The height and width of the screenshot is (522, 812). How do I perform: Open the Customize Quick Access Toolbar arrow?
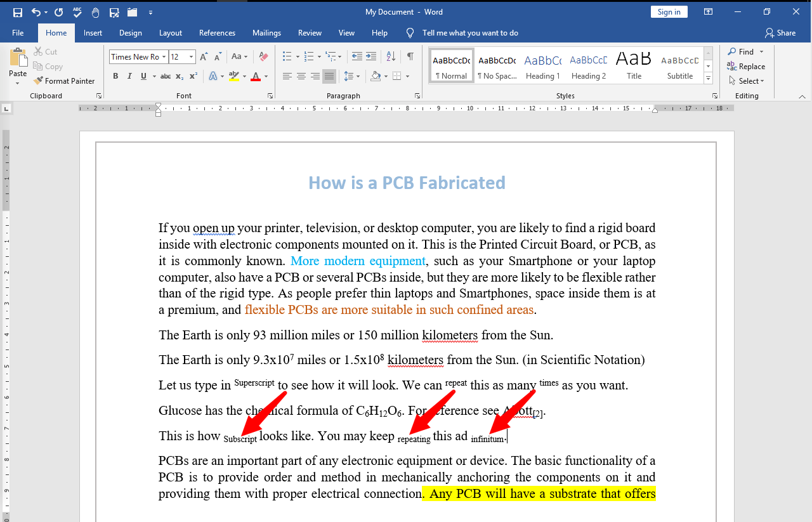point(150,12)
